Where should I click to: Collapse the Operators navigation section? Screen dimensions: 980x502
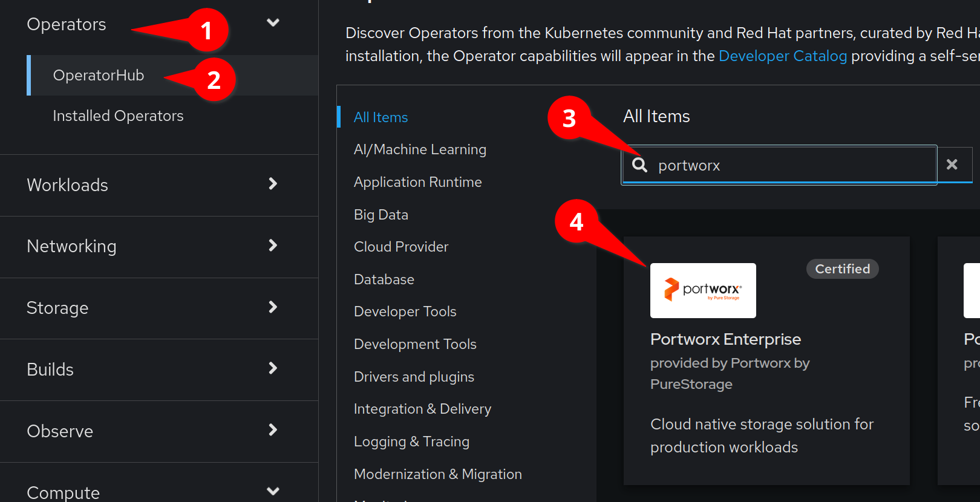tap(273, 23)
